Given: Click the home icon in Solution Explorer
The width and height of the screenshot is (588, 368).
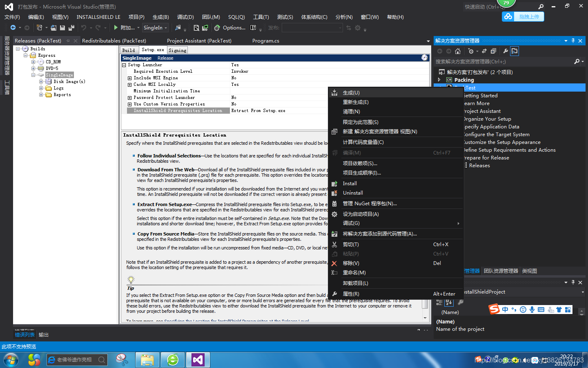Looking at the screenshot, I should pyautogui.click(x=458, y=51).
